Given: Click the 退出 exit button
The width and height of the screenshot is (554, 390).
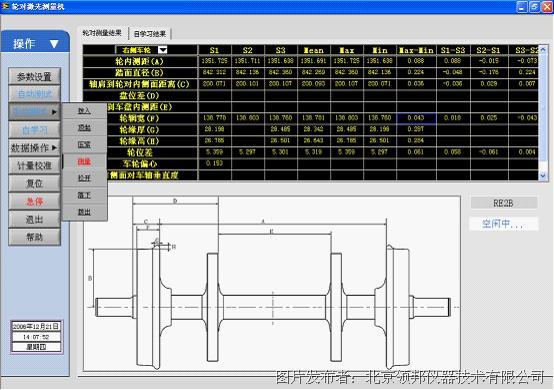Looking at the screenshot, I should click(34, 220).
